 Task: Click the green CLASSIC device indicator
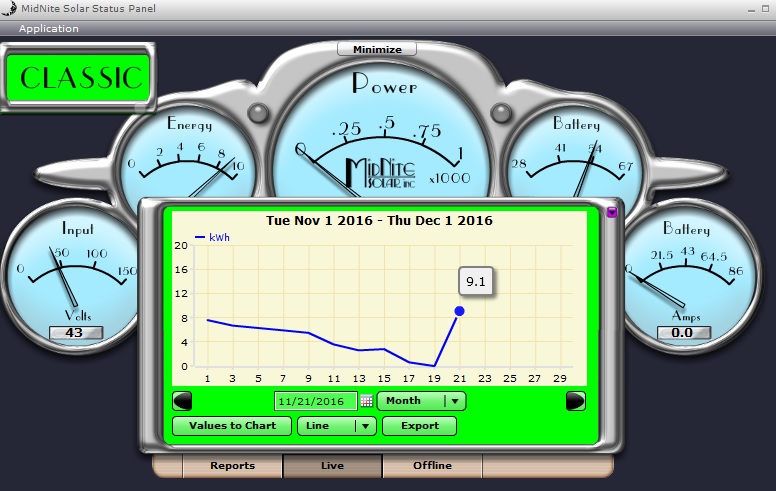tap(78, 78)
